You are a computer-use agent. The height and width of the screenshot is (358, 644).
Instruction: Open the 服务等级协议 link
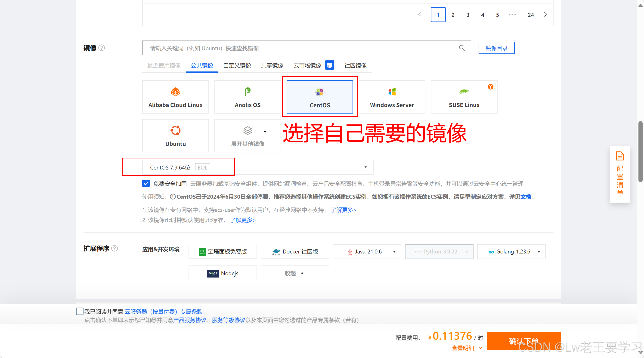tap(229, 320)
